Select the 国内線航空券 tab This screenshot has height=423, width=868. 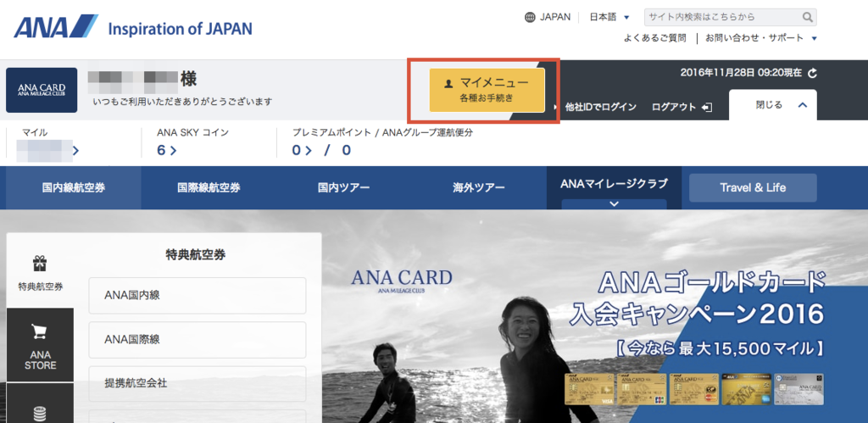pyautogui.click(x=74, y=187)
